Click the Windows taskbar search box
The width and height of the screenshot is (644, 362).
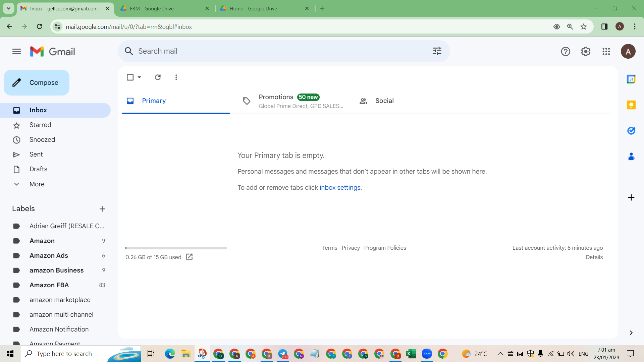coord(80,354)
